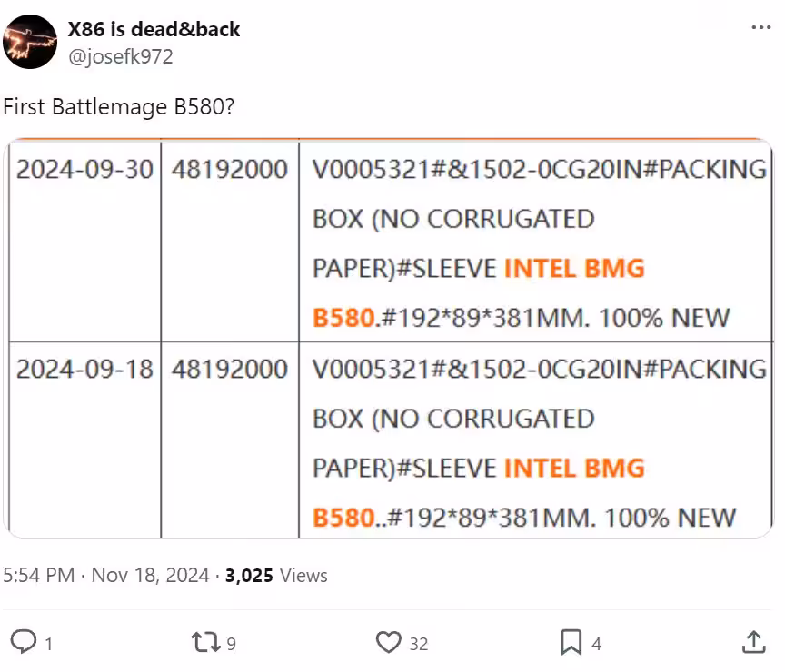785x672 pixels.
Task: Click the tweet timestamp 5:54 PM Nov 18, 2024
Action: pos(108,576)
